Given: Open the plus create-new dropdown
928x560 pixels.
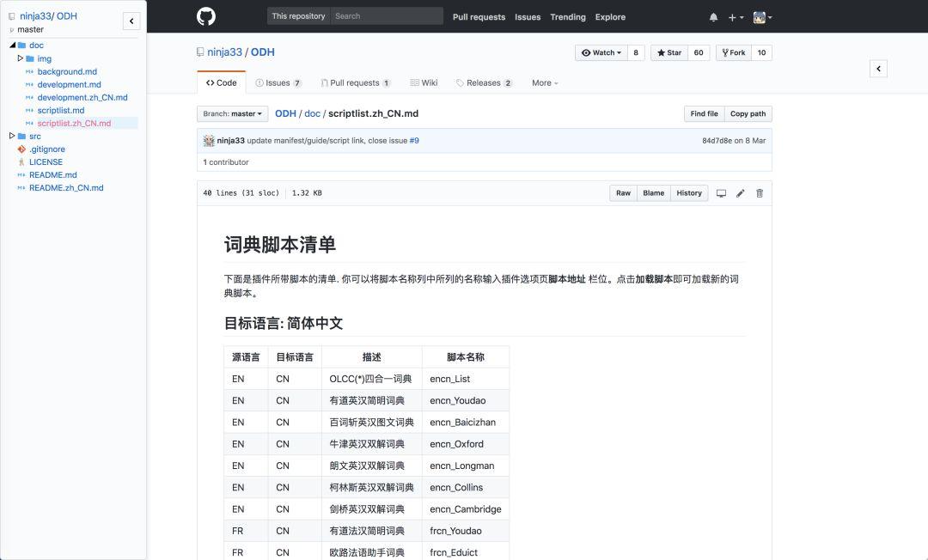Looking at the screenshot, I should coord(736,17).
